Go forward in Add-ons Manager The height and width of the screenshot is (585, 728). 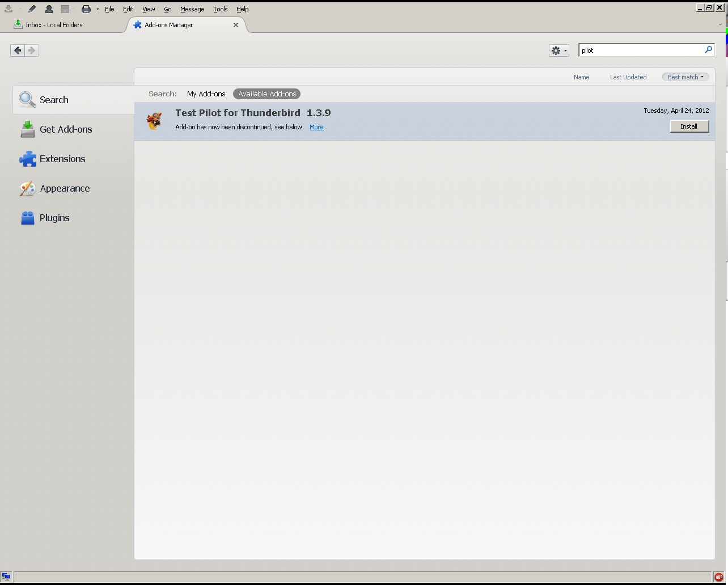click(32, 50)
